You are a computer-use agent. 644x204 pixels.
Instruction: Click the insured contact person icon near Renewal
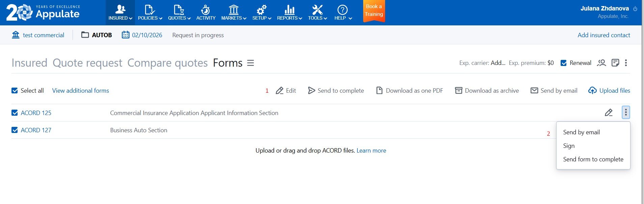[x=601, y=63]
